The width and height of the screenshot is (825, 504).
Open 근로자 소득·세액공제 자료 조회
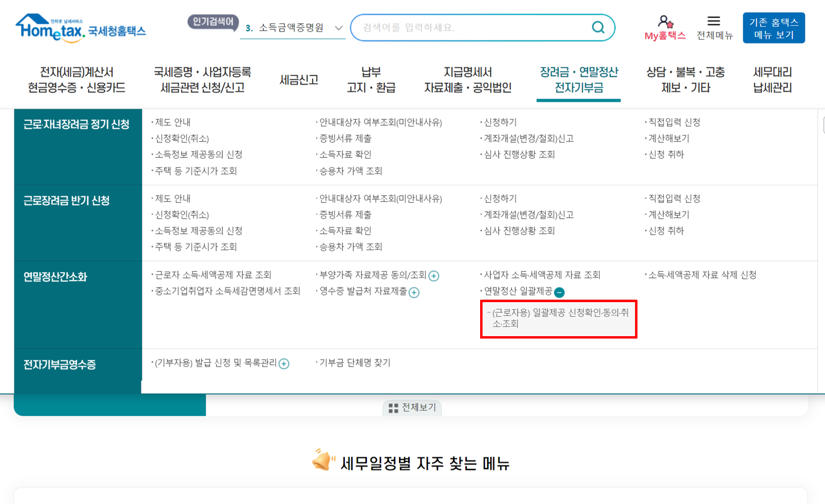(x=212, y=275)
